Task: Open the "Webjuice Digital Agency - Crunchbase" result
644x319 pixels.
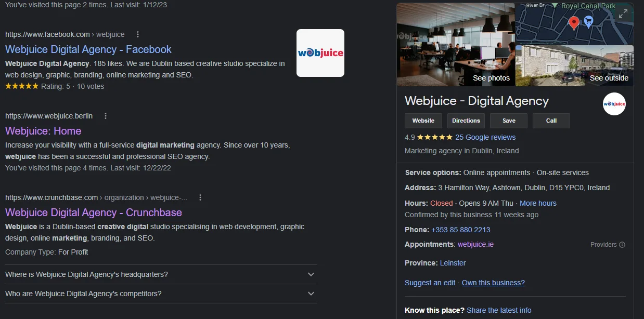Action: [94, 212]
